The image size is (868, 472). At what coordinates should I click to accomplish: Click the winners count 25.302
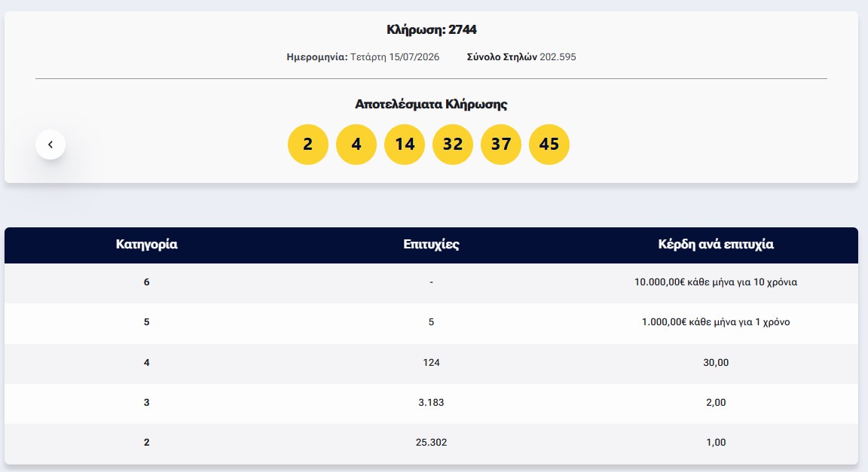(x=431, y=442)
